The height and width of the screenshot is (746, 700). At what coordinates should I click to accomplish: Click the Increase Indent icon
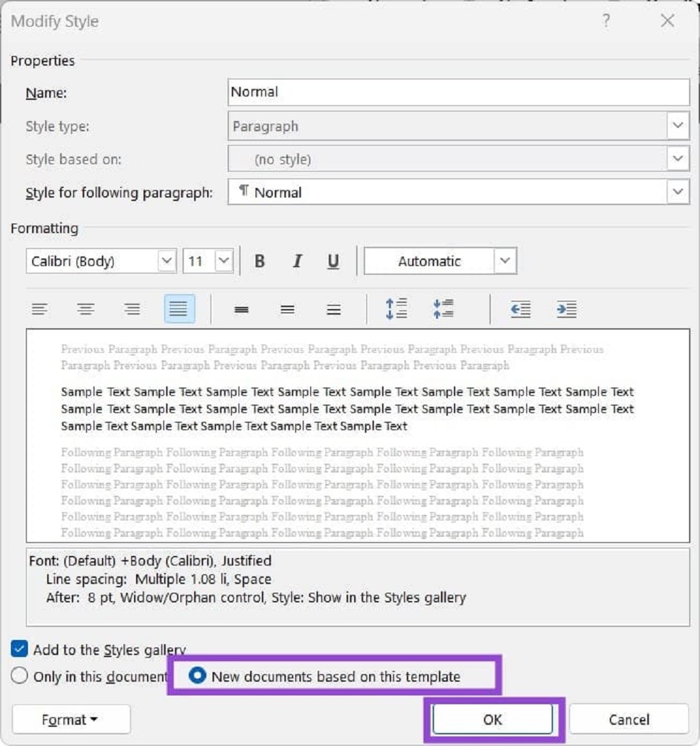tap(567, 309)
